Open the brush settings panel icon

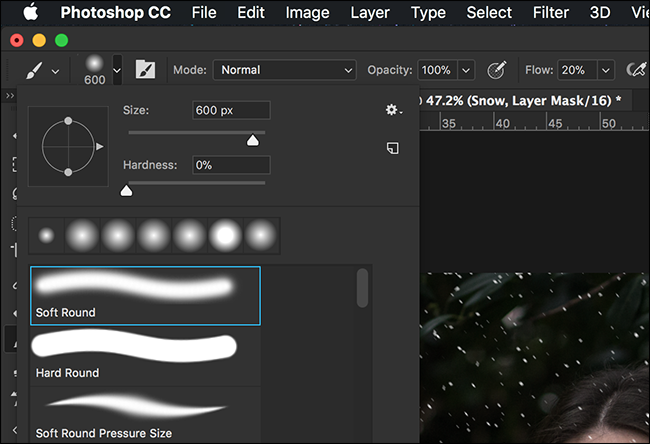point(146,69)
